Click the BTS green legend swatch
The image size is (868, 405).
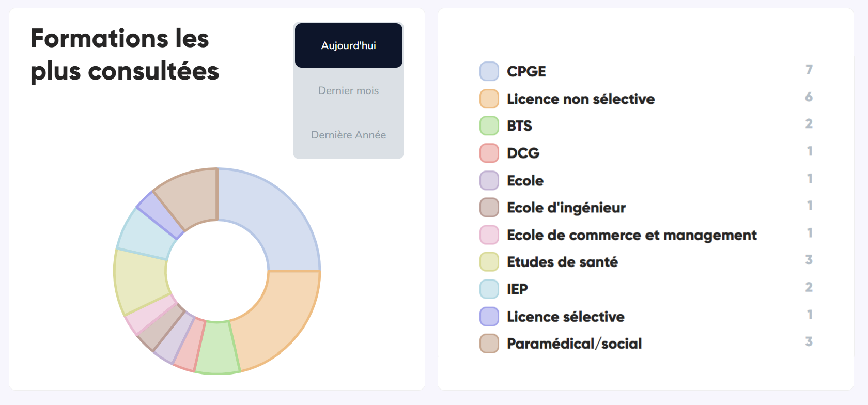pyautogui.click(x=489, y=126)
